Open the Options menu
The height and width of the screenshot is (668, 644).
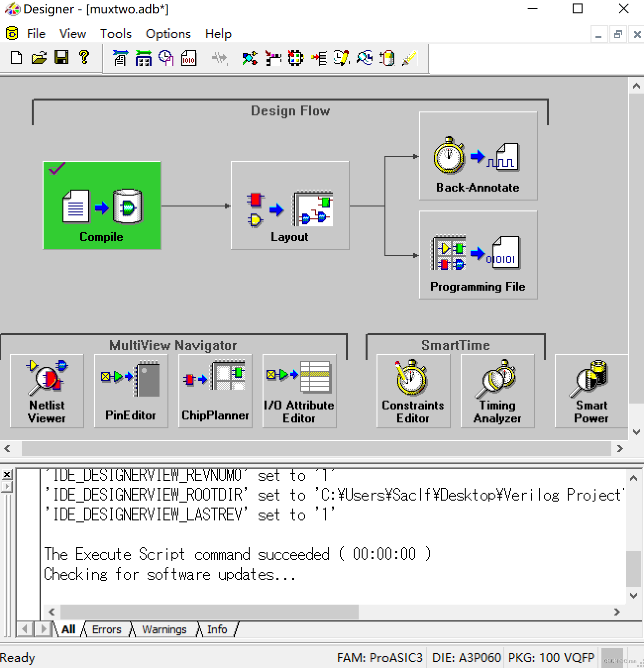[x=168, y=34]
